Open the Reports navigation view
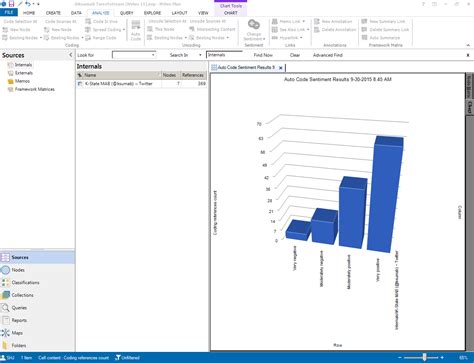The width and height of the screenshot is (474, 363). 37,320
